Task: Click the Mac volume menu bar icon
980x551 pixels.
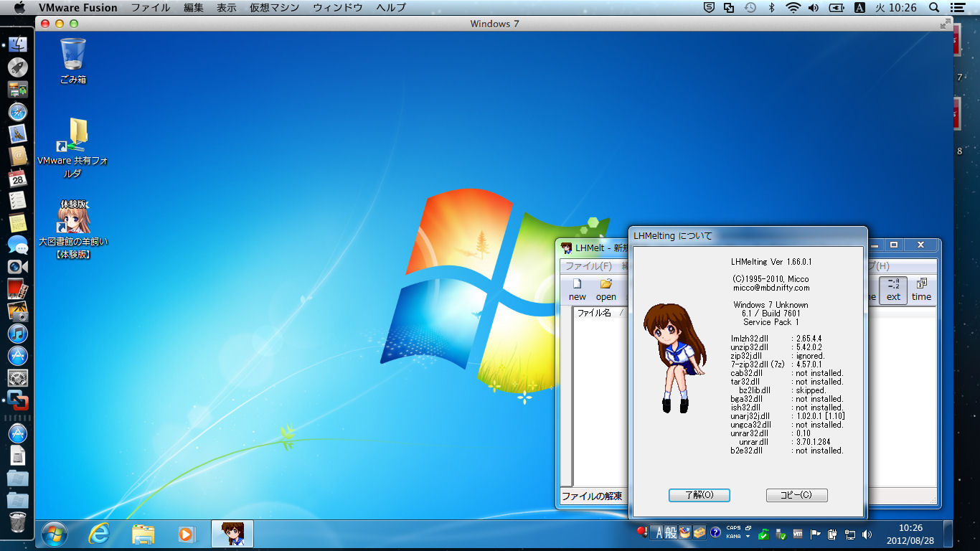Action: [815, 7]
